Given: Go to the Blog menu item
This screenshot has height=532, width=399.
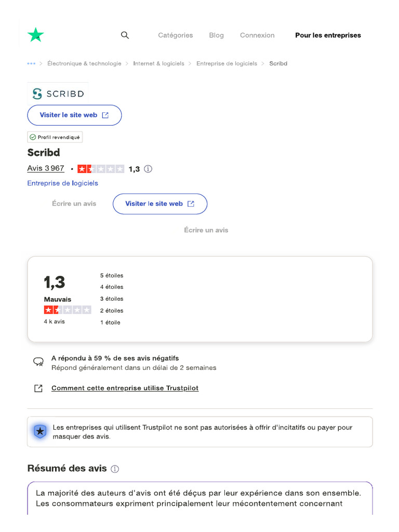Looking at the screenshot, I should coord(216,35).
